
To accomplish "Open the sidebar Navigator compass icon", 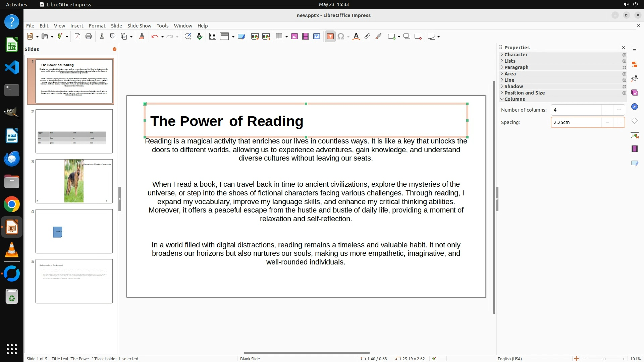I will tap(634, 107).
